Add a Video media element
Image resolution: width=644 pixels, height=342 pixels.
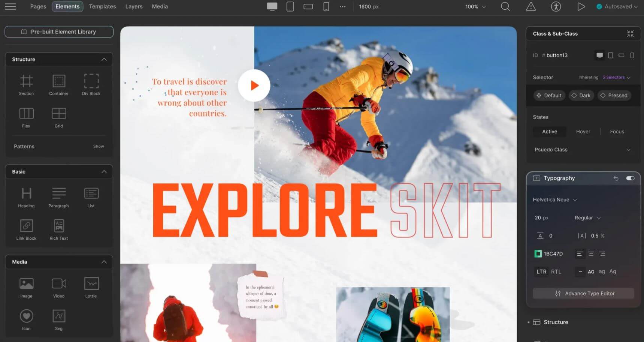[59, 288]
